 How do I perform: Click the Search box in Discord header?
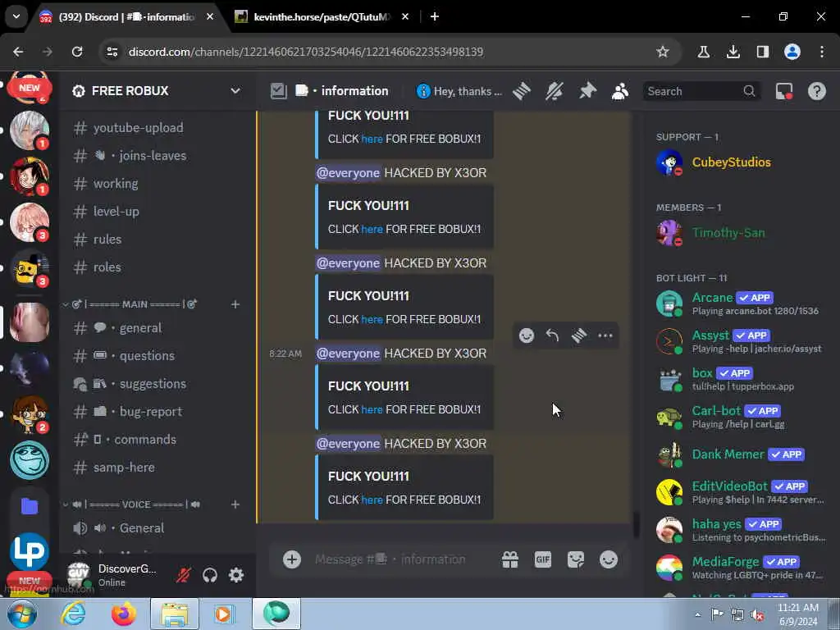pos(701,91)
